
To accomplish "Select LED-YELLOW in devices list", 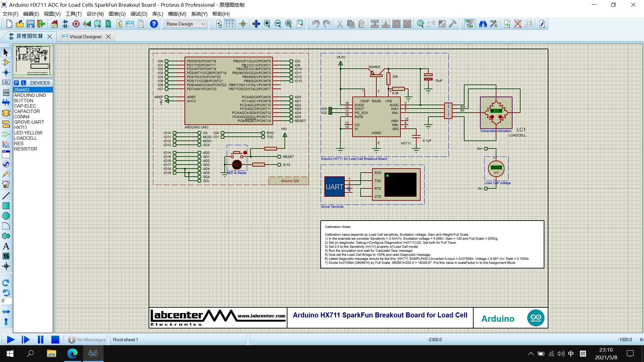I will tap(33, 133).
